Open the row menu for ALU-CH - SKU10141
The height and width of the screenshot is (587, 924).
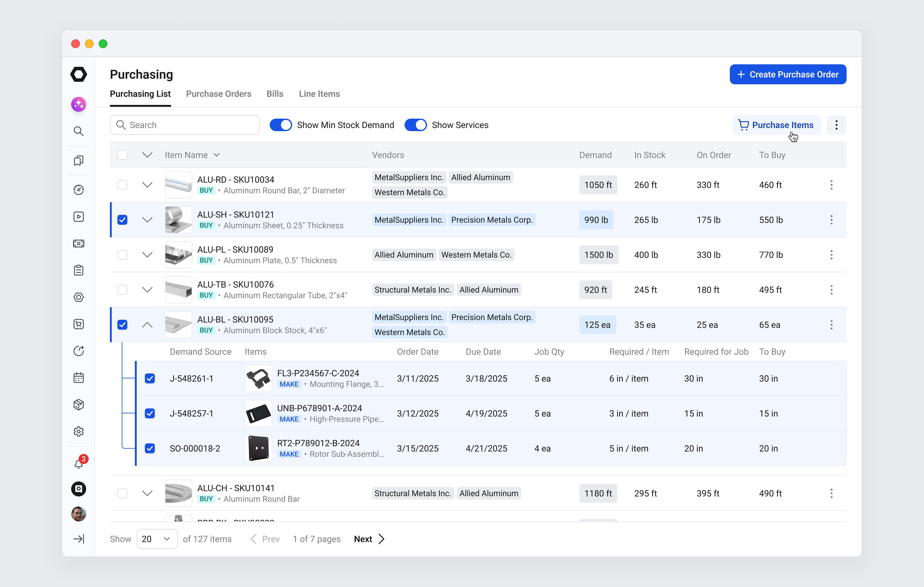click(x=832, y=493)
